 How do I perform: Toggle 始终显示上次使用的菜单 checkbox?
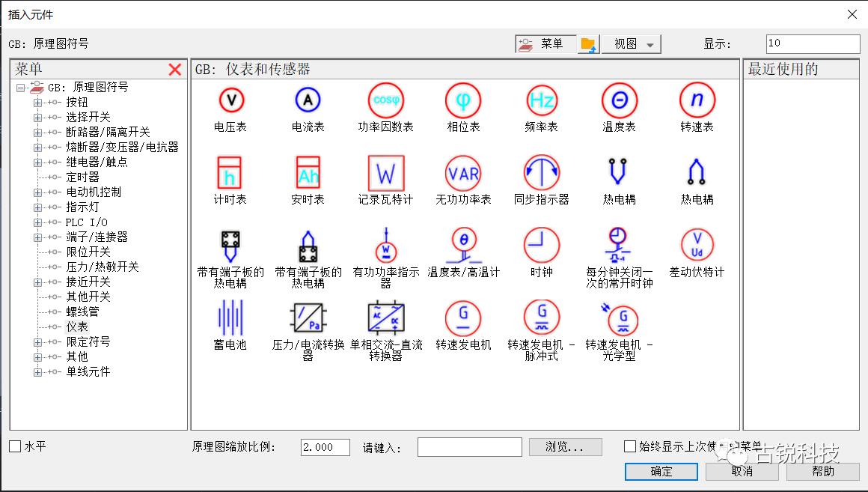point(629,446)
